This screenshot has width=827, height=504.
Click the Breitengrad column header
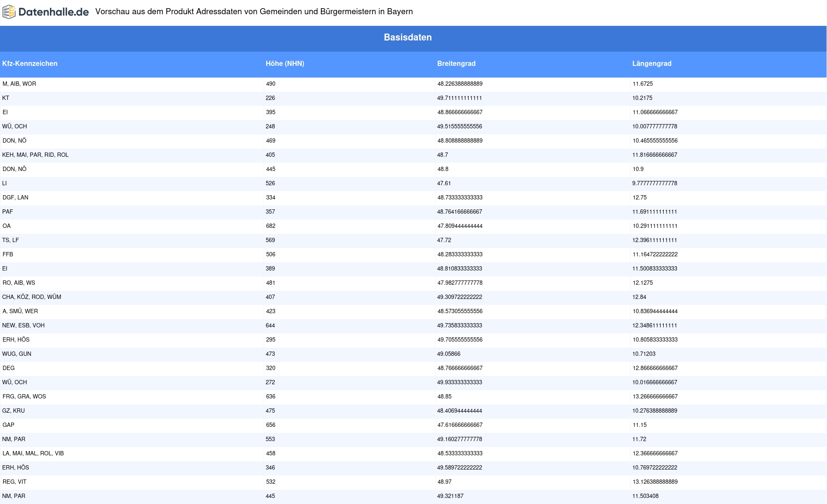pos(456,64)
